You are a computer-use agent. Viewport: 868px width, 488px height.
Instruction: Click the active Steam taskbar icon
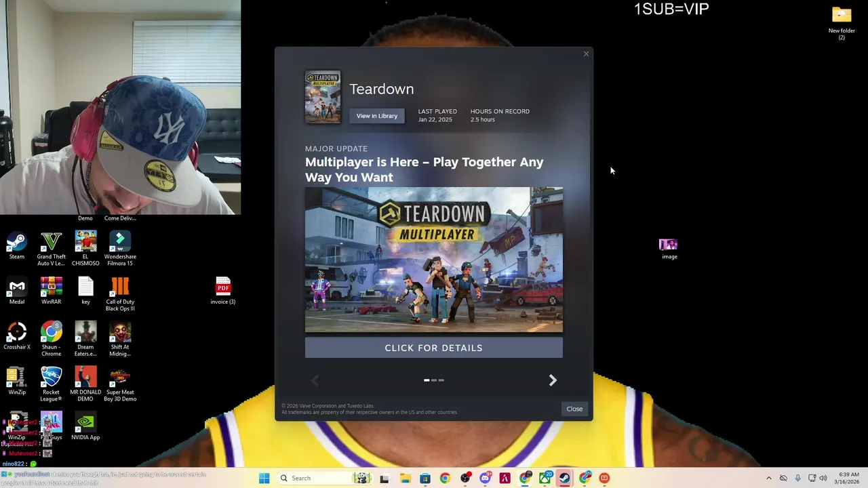point(564,478)
